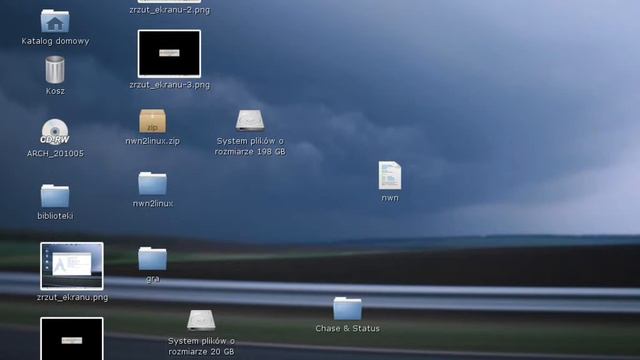Screen dimensions: 640x360
Task: Click the label text "zrzut_ekranu-2.png"
Action: click(169, 10)
